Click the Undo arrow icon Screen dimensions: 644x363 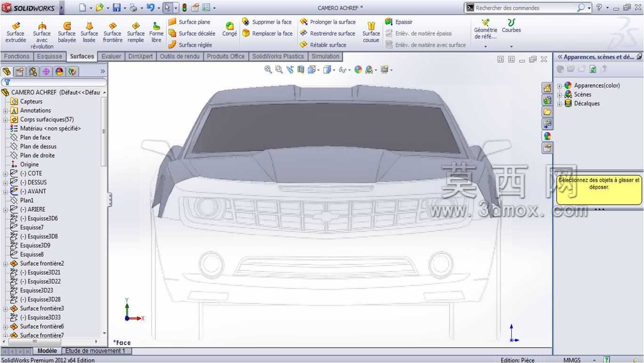[x=150, y=8]
